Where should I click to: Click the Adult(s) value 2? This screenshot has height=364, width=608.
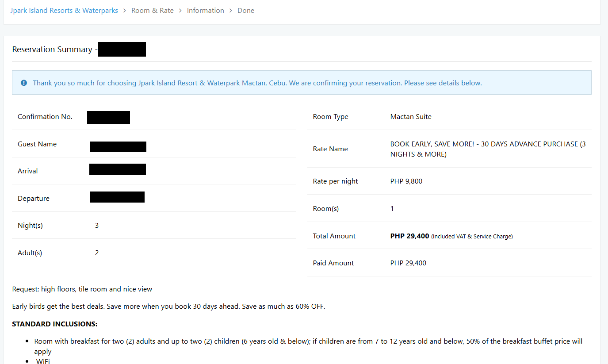pos(97,253)
